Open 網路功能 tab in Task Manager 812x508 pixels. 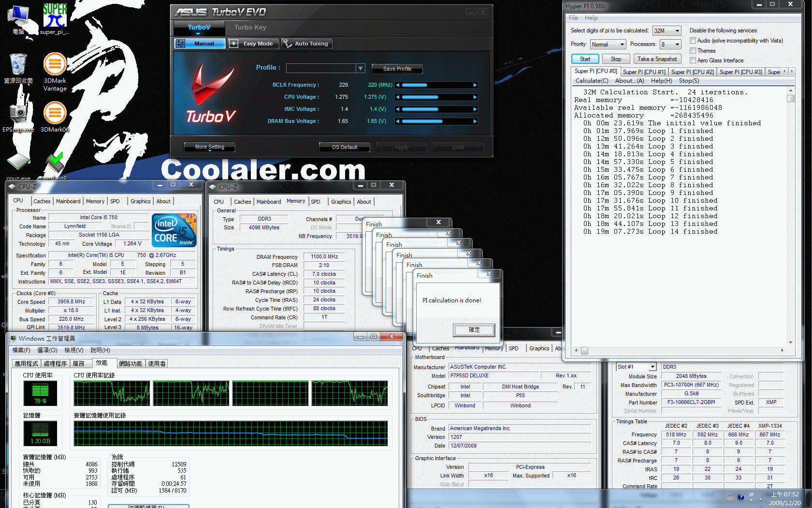point(130,363)
